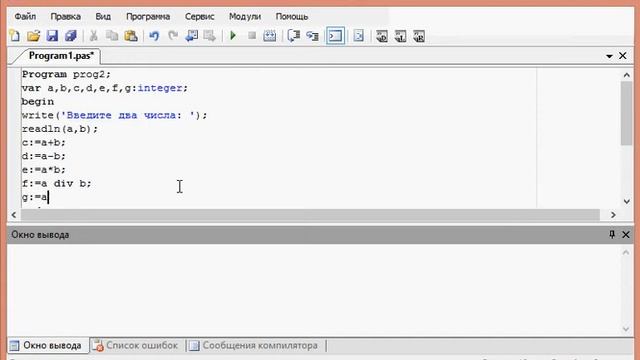Click the greyed Redo arrow icon

(173, 36)
